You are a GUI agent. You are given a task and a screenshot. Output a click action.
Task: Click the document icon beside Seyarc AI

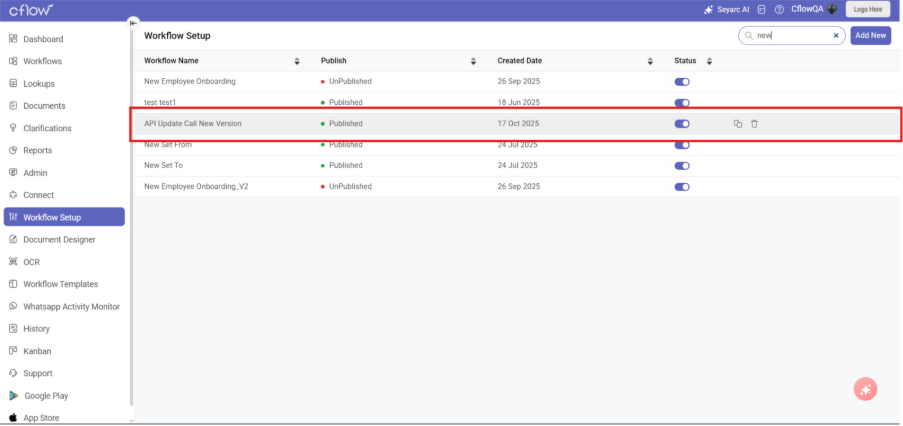pos(762,9)
